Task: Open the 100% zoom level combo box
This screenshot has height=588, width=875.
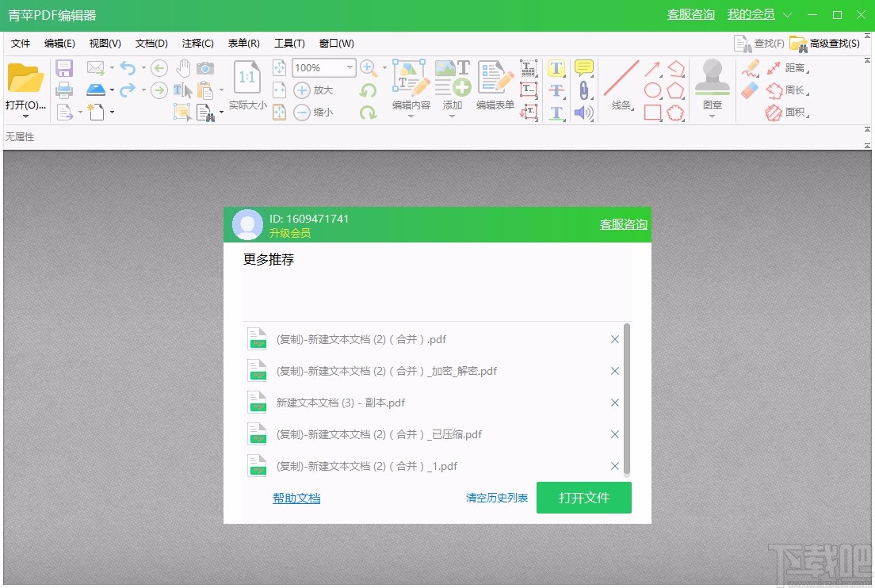Action: pyautogui.click(x=323, y=68)
